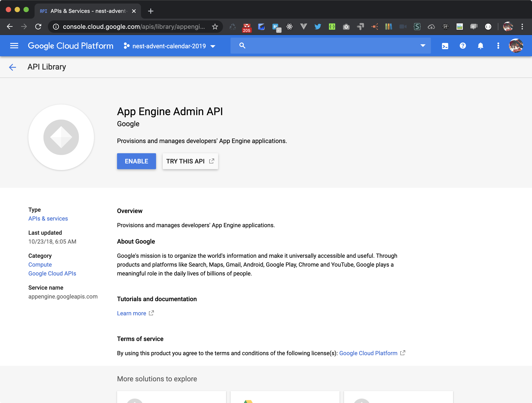Viewport: 532px width, 403px height.
Task: Click the green S extension icon
Action: point(417,27)
